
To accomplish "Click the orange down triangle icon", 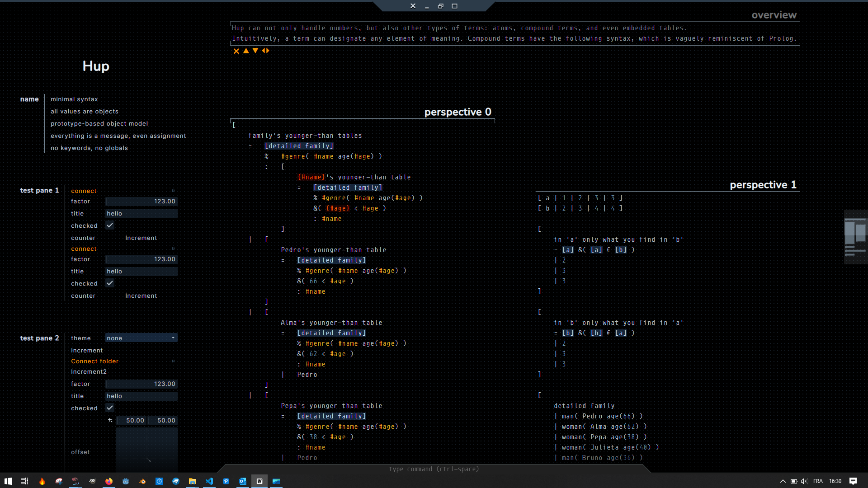I will (255, 51).
